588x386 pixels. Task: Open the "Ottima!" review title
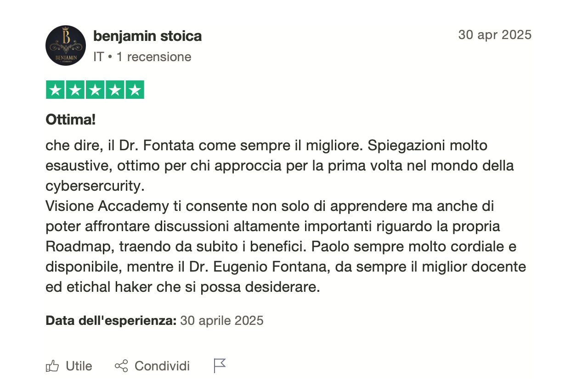pos(71,120)
